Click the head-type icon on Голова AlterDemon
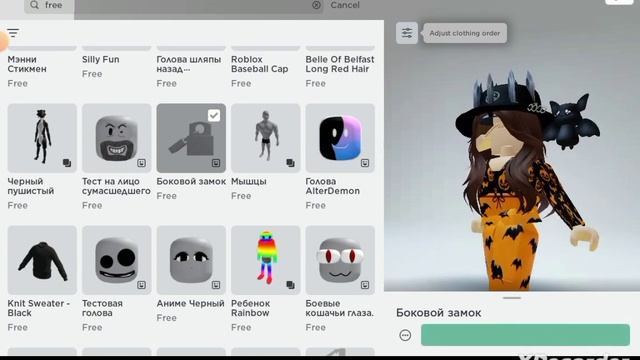Viewport: 640px width, 360px height. coord(365,163)
